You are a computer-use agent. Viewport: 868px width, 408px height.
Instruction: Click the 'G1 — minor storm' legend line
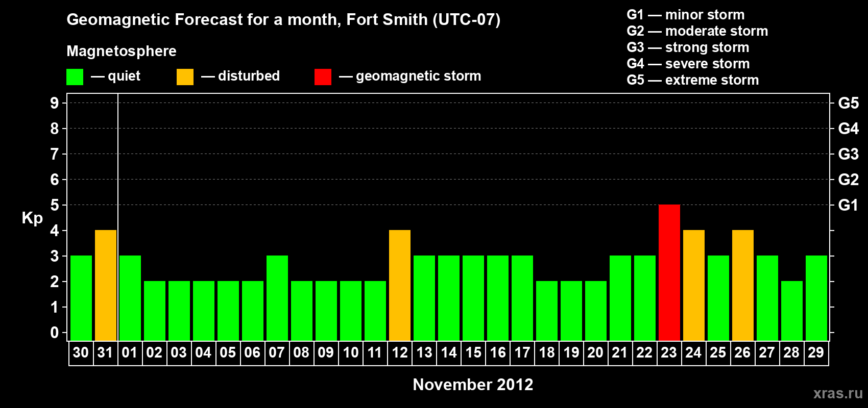tap(686, 15)
